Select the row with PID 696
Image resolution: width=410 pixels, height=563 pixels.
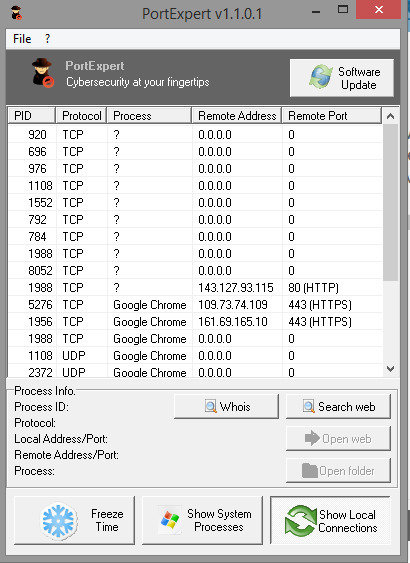coord(195,152)
